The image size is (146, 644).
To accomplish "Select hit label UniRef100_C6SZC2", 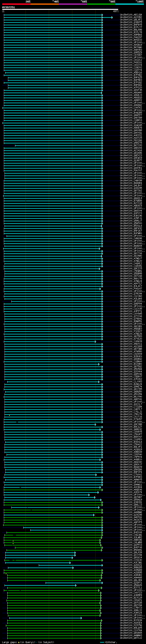I will [131, 60].
